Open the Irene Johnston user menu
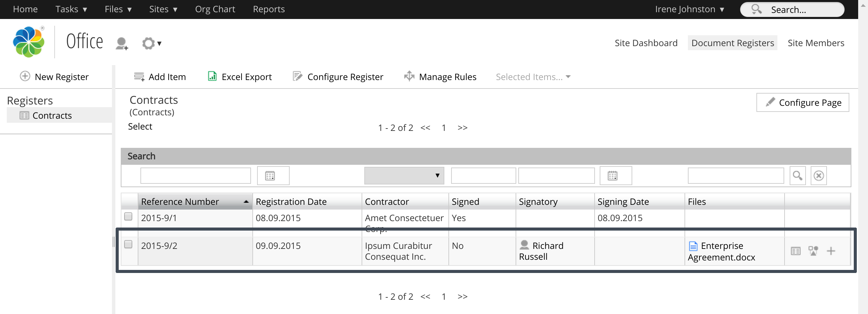 click(x=689, y=9)
